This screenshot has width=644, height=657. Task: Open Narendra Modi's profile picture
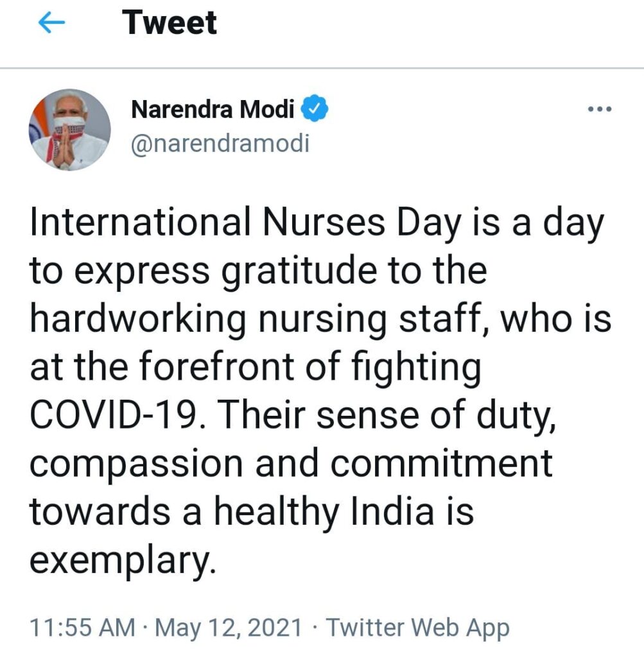pos(69,129)
